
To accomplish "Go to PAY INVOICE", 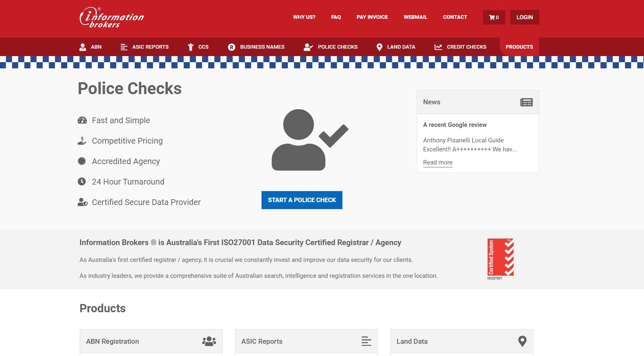I will (372, 17).
